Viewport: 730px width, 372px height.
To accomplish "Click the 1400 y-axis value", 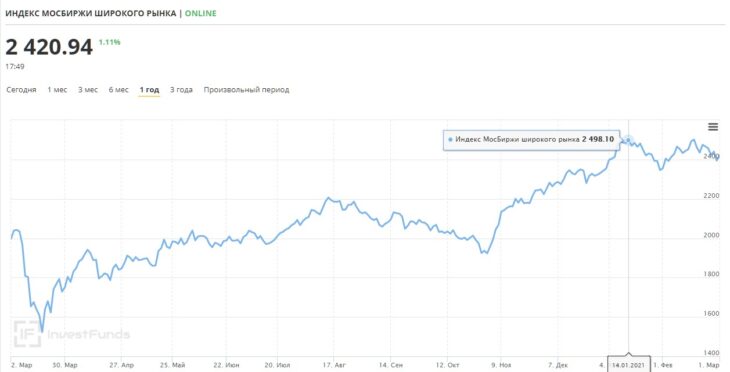I will click(711, 353).
